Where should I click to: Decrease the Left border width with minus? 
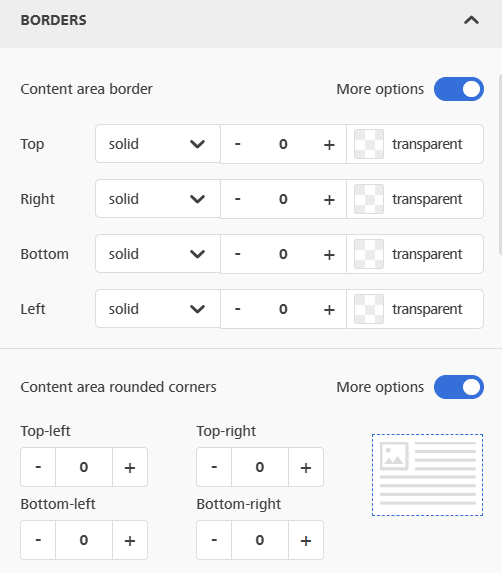[x=237, y=309]
